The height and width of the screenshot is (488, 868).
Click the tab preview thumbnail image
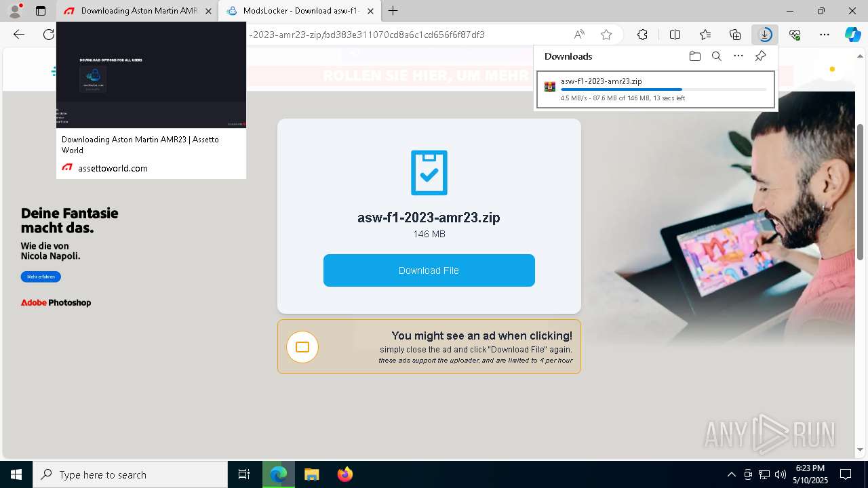tap(151, 75)
